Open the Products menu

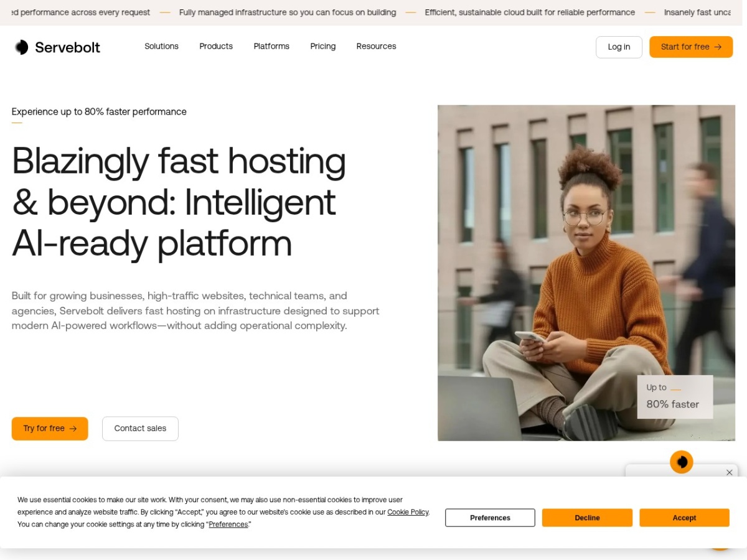(x=216, y=47)
